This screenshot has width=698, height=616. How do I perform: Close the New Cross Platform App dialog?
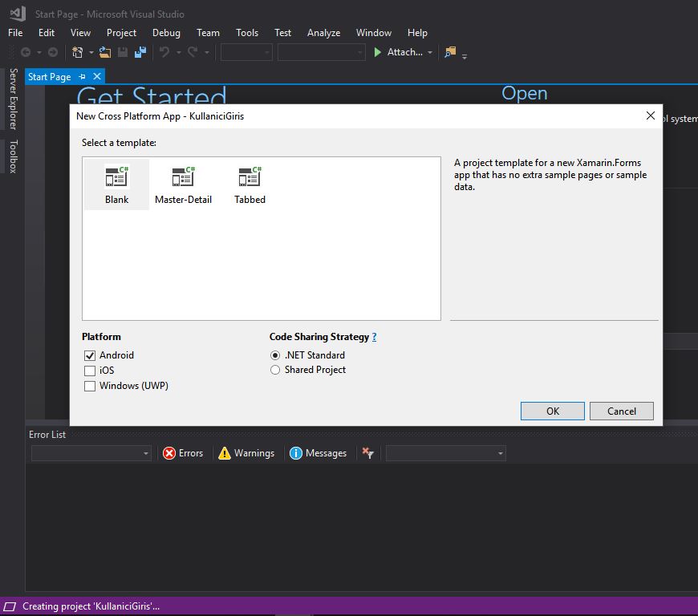651,115
